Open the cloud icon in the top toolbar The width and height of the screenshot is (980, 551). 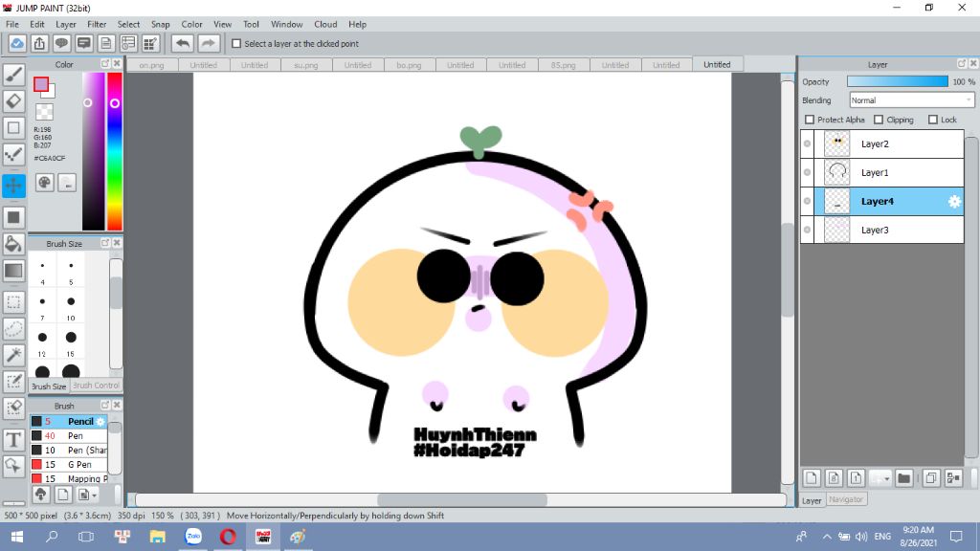[17, 43]
